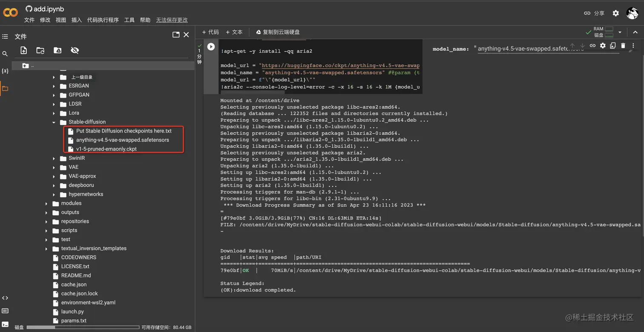Move cell up arrow
644x332 pixels.
[572, 46]
